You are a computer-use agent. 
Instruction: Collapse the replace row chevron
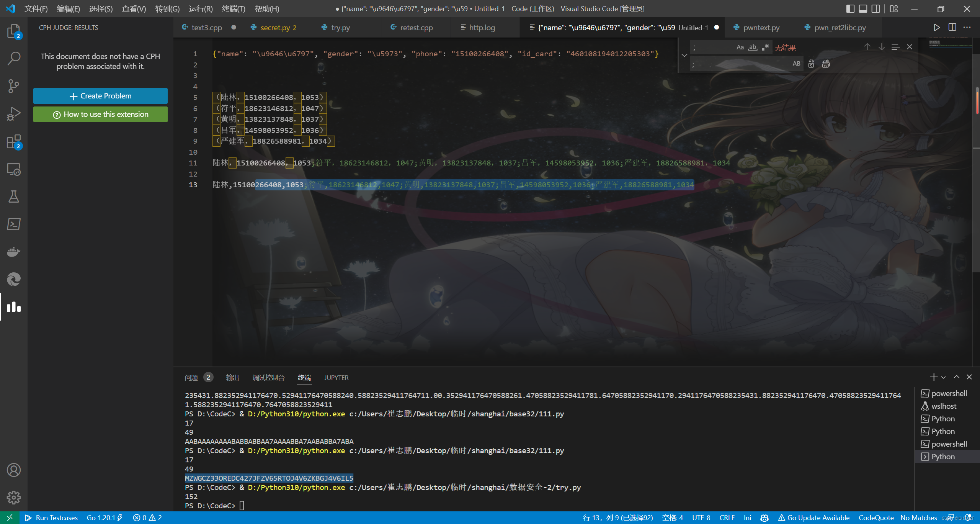pos(684,56)
